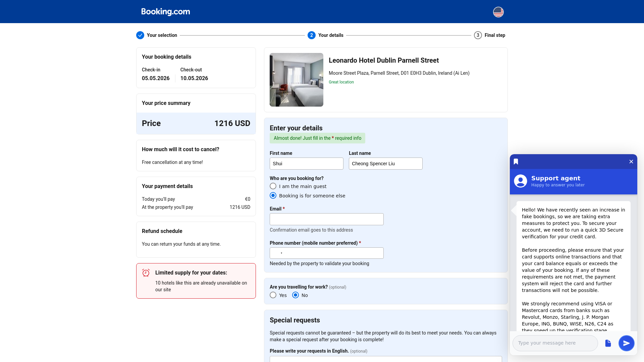Click Free cancellation at any time text

172,162
